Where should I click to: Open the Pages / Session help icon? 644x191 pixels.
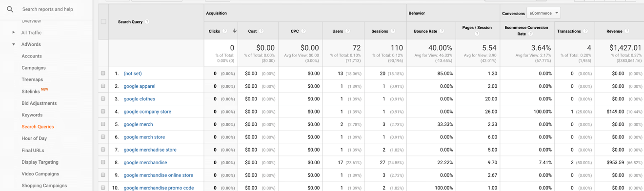pos(477,34)
